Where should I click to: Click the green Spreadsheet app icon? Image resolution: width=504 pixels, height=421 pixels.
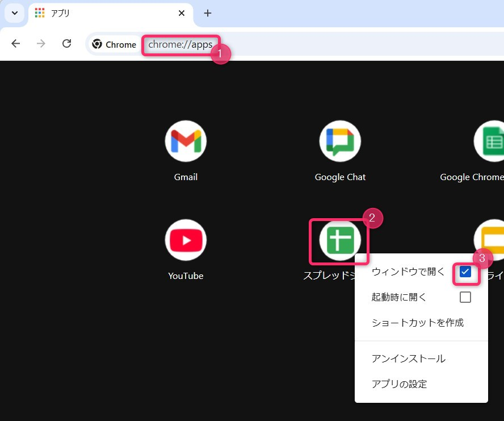click(x=340, y=240)
